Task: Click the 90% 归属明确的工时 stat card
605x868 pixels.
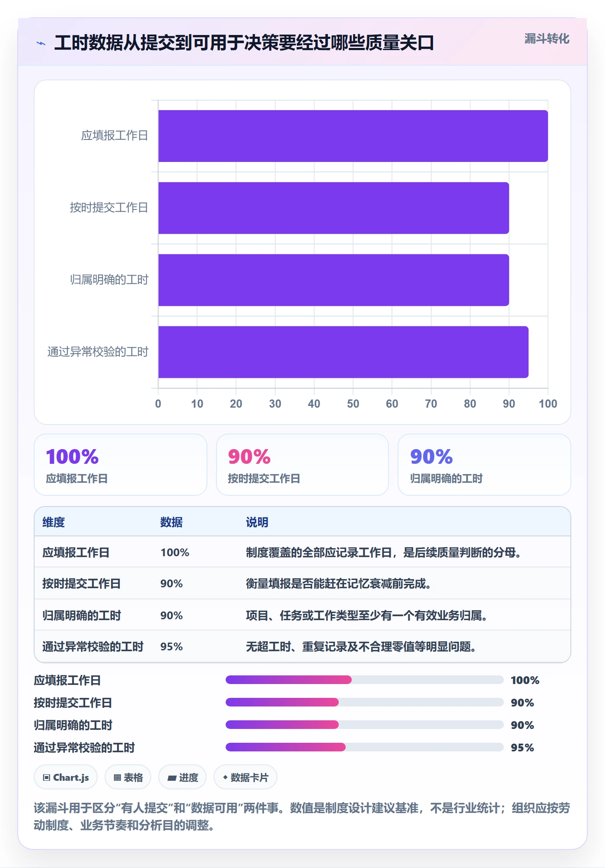Action: [484, 465]
